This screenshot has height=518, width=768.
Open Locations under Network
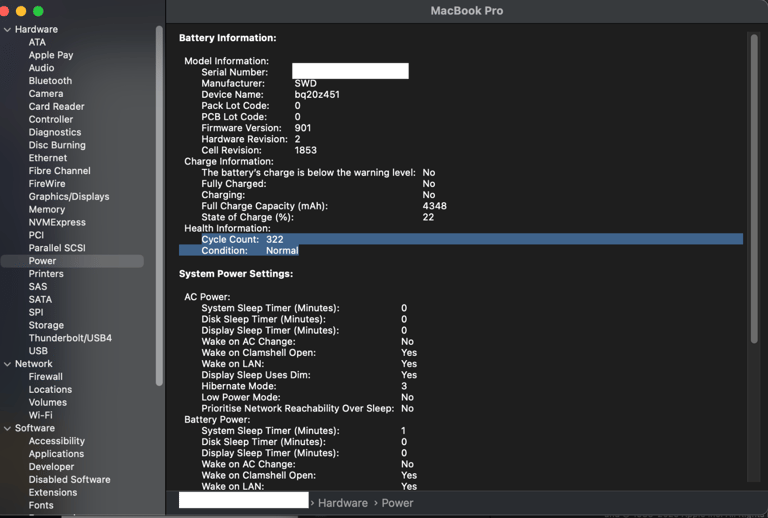tap(50, 390)
